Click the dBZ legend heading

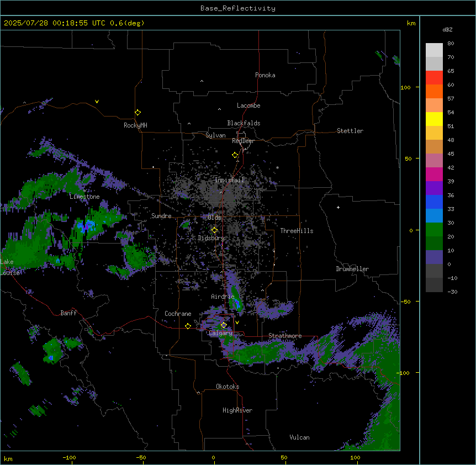[x=447, y=29]
